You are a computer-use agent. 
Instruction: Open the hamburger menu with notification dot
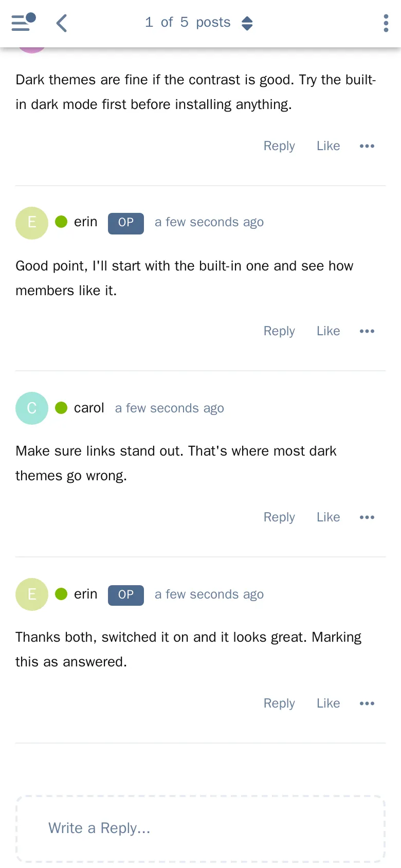click(x=24, y=23)
